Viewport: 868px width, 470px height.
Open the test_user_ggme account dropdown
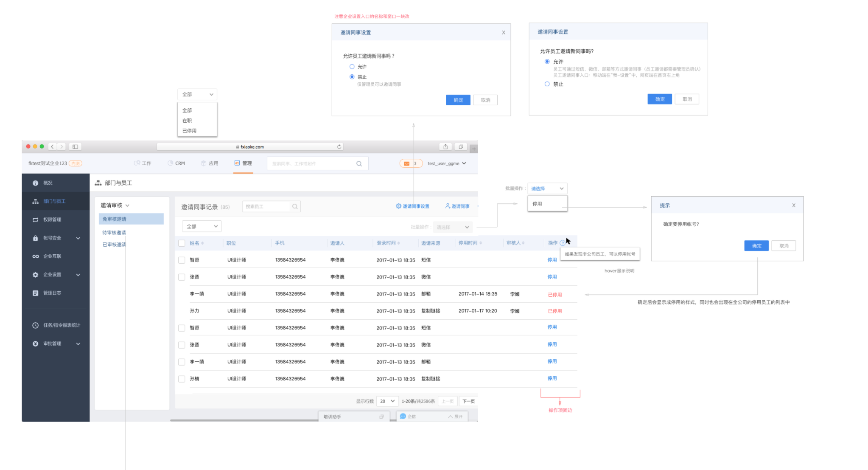(x=447, y=163)
